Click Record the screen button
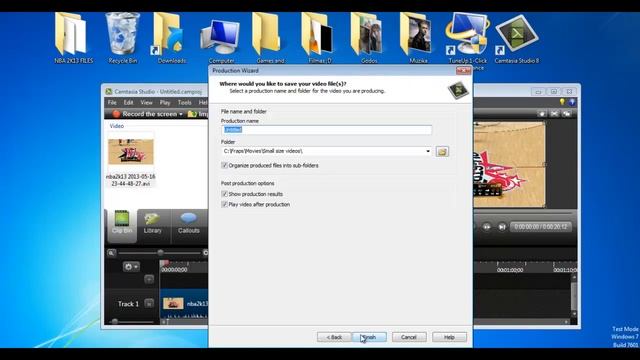The width and height of the screenshot is (640, 360). (147, 114)
